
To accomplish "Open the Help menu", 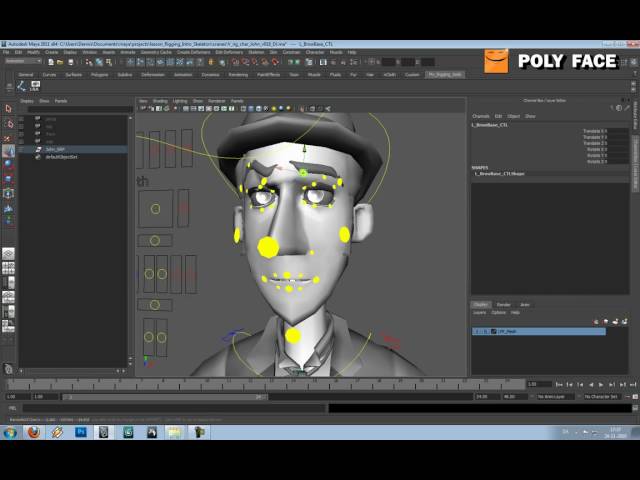I will (352, 52).
